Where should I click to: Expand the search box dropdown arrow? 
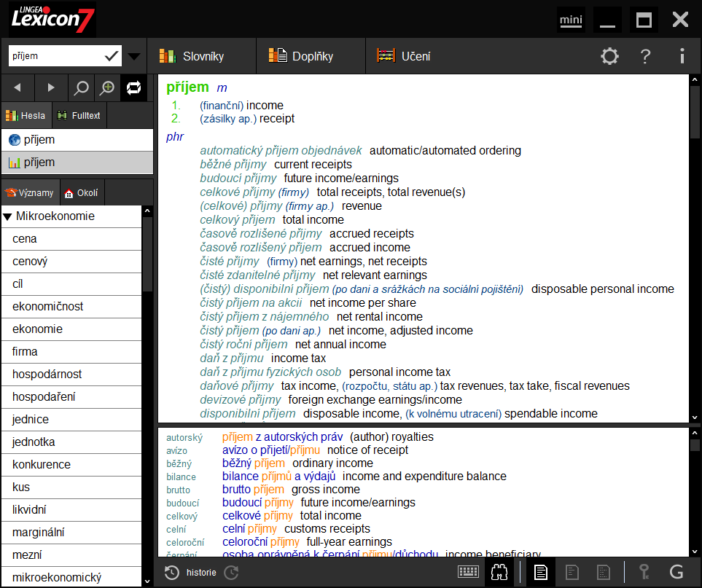point(133,55)
